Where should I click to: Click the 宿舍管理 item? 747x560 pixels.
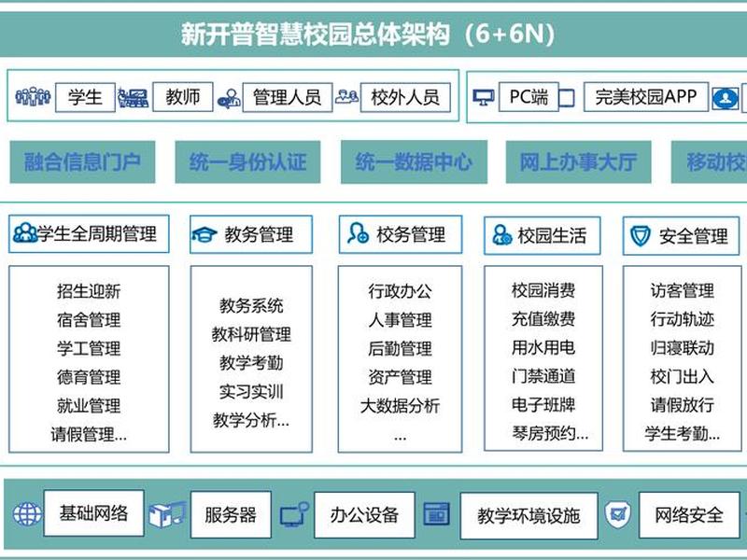(89, 319)
